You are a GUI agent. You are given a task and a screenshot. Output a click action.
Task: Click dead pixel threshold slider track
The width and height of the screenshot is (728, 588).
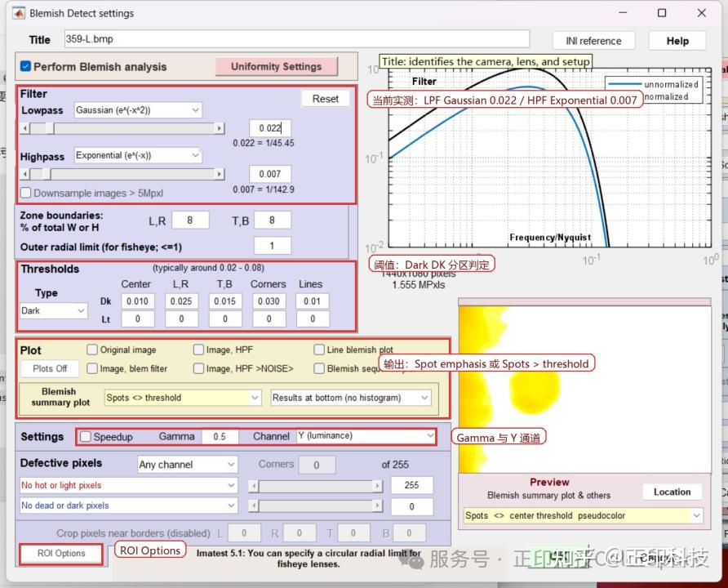(x=316, y=506)
